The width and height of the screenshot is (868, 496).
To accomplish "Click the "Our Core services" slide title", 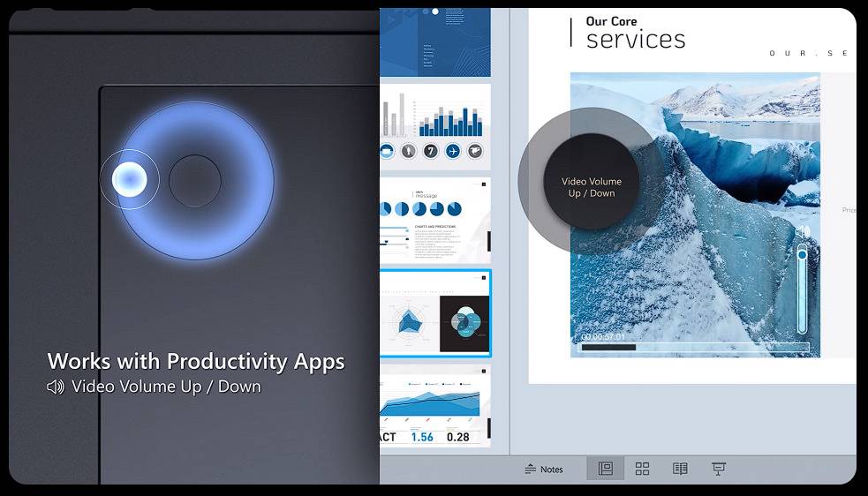I will (x=635, y=33).
